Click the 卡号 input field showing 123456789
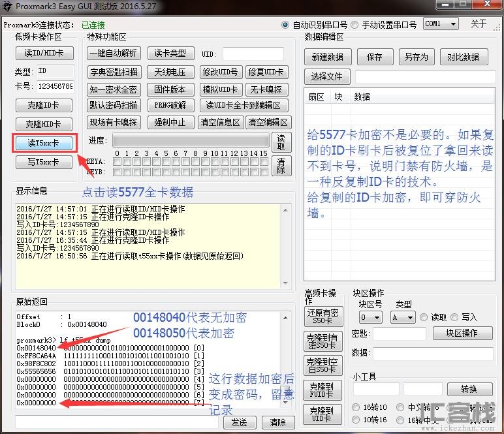Viewport: 504px width, 434px height. [x=55, y=86]
